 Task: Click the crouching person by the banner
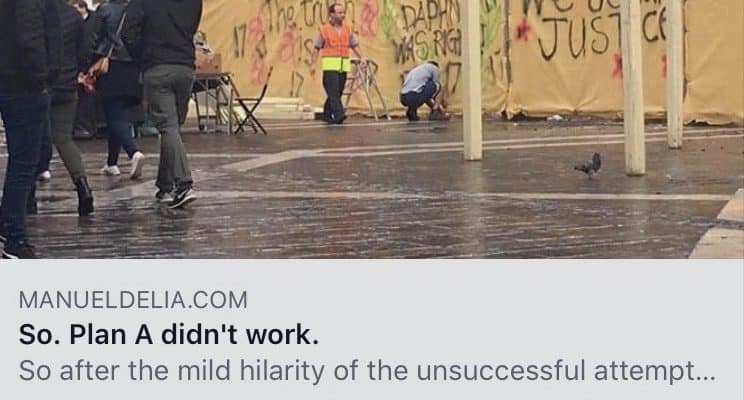tap(423, 91)
